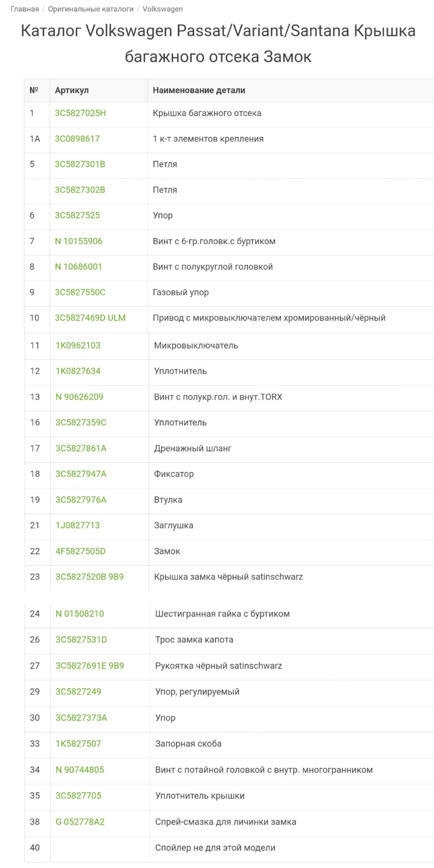Click article link 3C0898617

[77, 139]
